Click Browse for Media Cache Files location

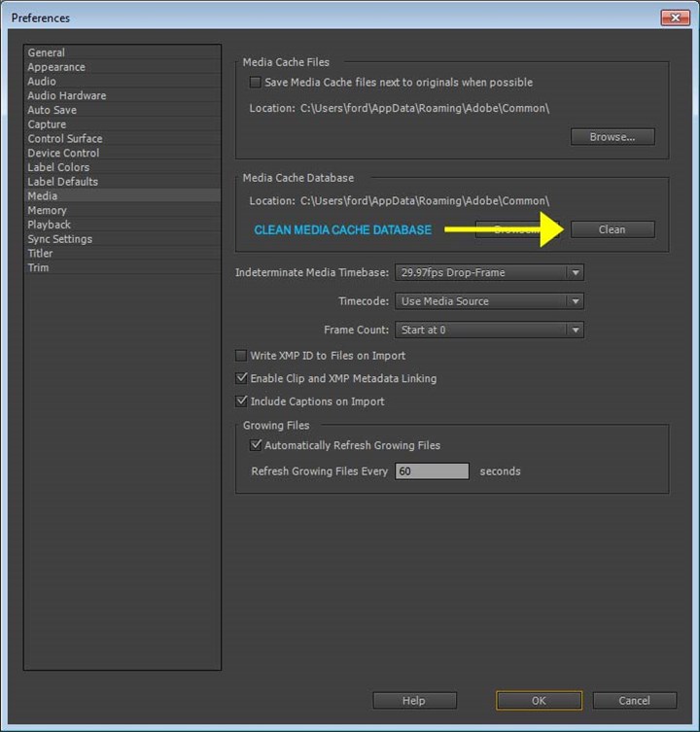point(612,137)
